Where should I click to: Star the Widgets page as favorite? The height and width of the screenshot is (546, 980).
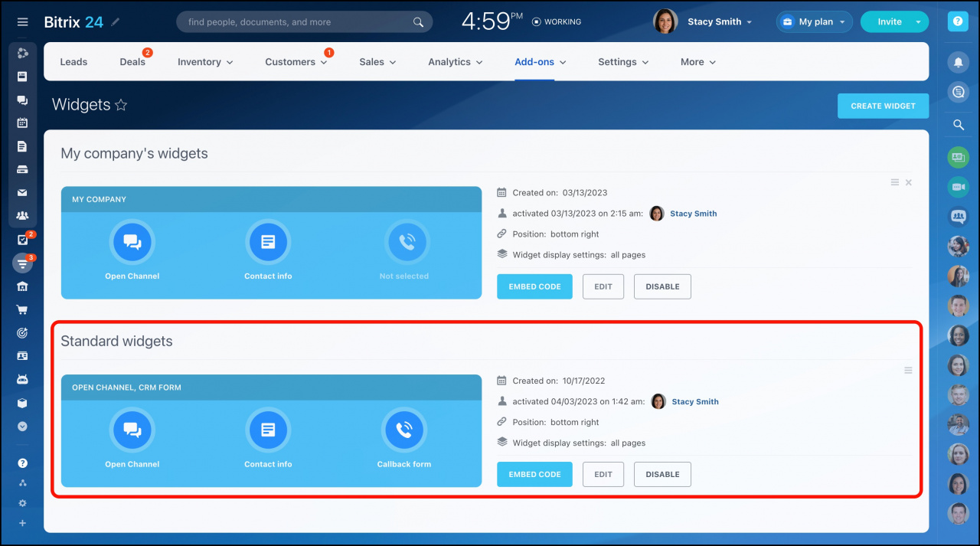coord(121,105)
